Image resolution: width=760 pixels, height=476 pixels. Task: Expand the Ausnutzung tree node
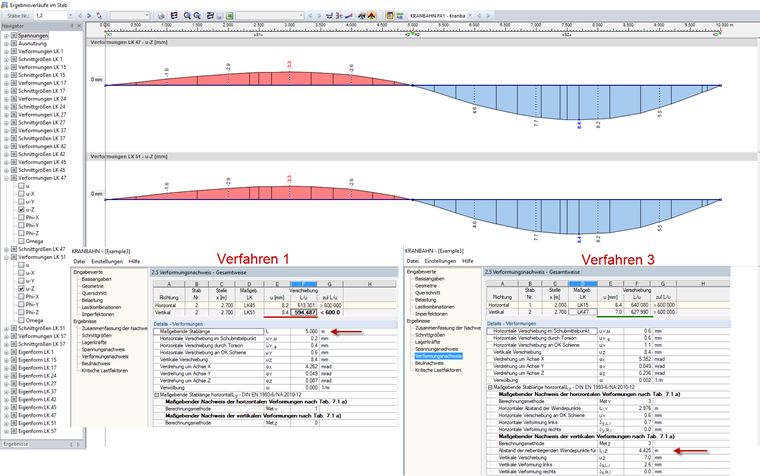6,43
